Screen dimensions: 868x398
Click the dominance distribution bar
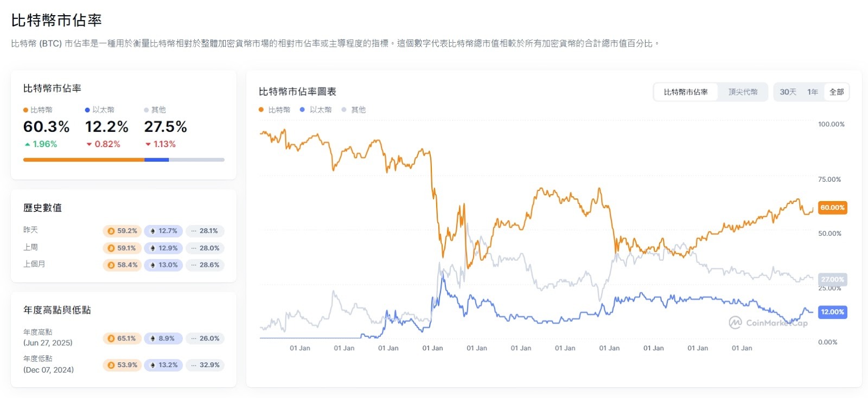pyautogui.click(x=123, y=159)
